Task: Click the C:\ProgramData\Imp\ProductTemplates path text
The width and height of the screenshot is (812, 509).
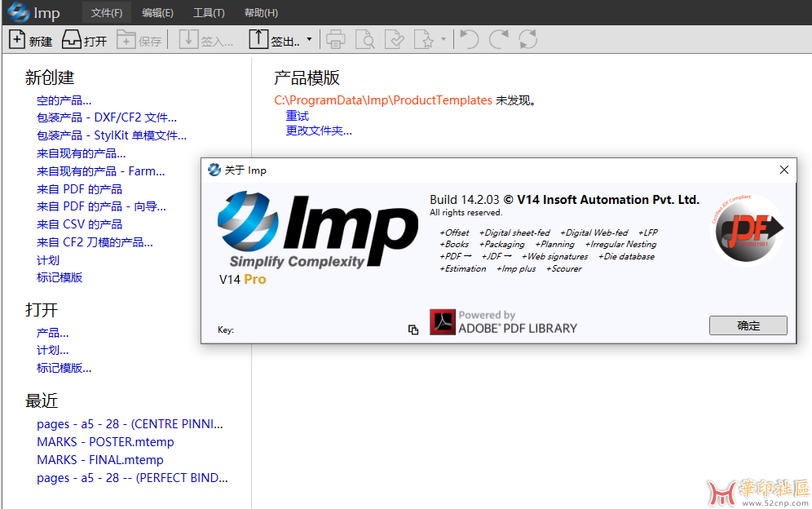Action: 383,100
